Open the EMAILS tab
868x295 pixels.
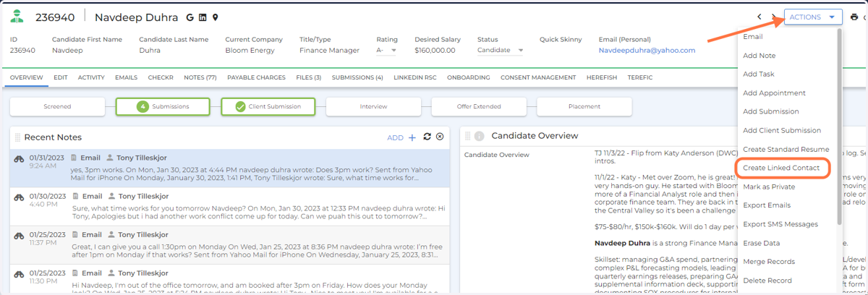[126, 77]
